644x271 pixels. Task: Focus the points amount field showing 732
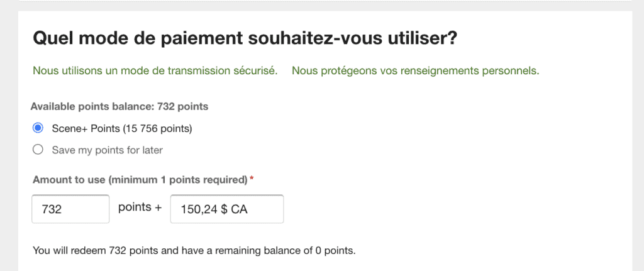point(70,209)
